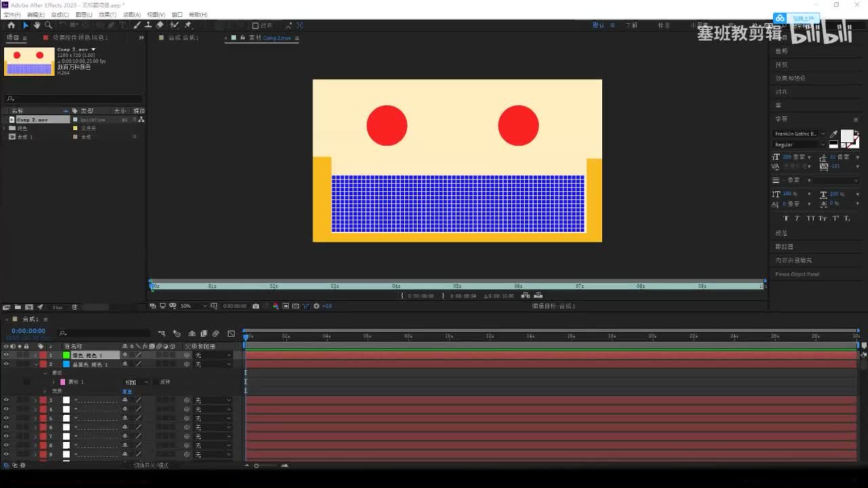Viewport: 868px width, 488px height.
Task: Click the Home icon in toolbar
Action: pyautogui.click(x=11, y=25)
